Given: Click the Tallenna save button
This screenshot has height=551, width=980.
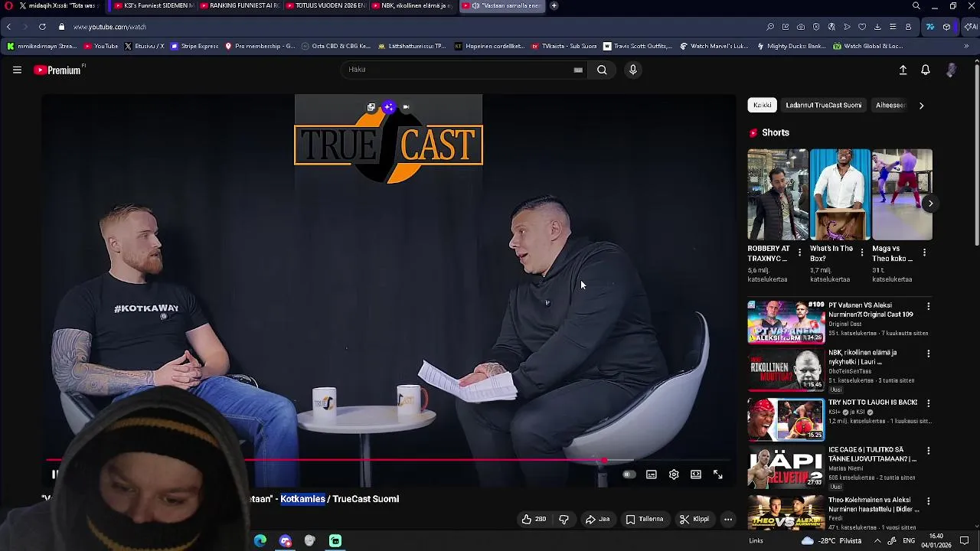Looking at the screenshot, I should tap(645, 519).
